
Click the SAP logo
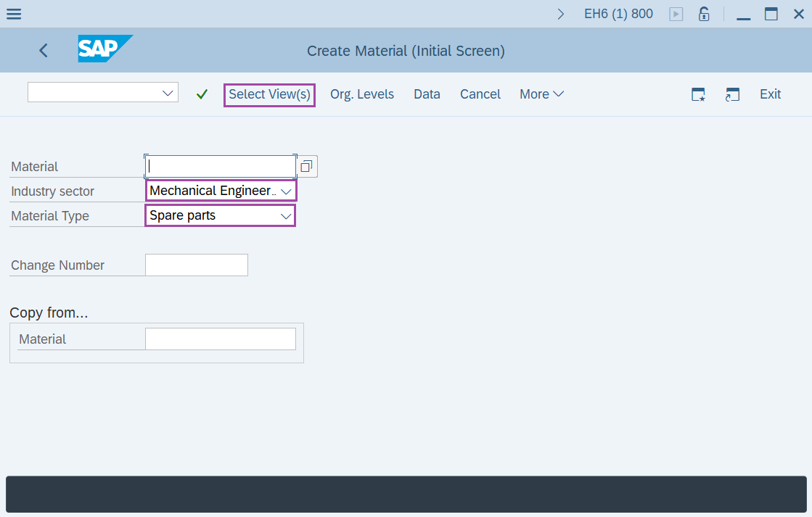(104, 49)
